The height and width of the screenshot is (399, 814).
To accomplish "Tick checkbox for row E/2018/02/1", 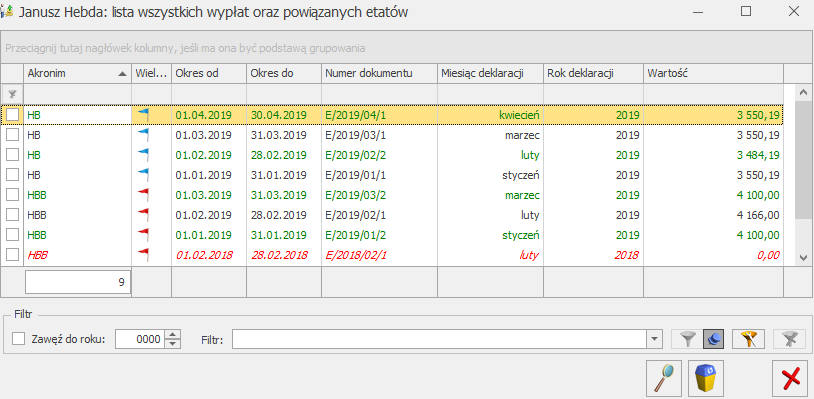I will pos(12,255).
